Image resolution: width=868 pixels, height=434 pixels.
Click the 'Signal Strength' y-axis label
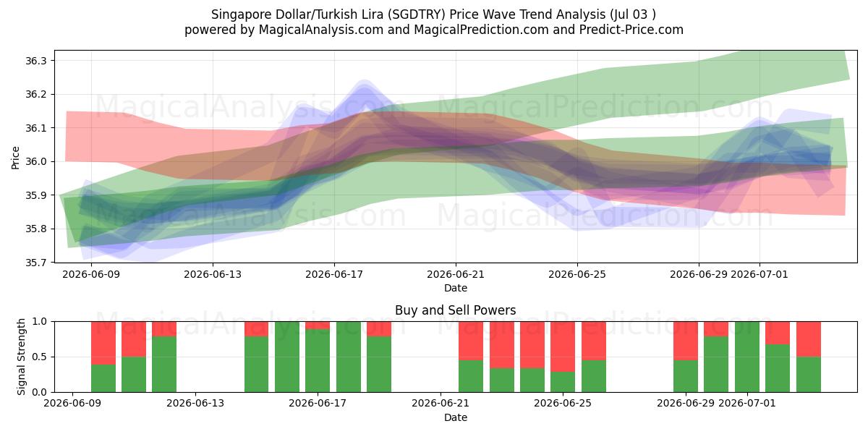tap(22, 357)
